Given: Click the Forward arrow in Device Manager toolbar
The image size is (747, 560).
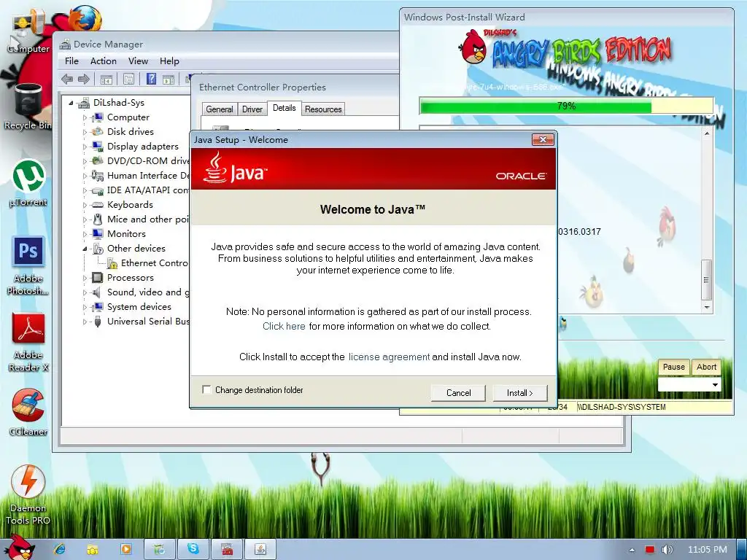Looking at the screenshot, I should 84,79.
